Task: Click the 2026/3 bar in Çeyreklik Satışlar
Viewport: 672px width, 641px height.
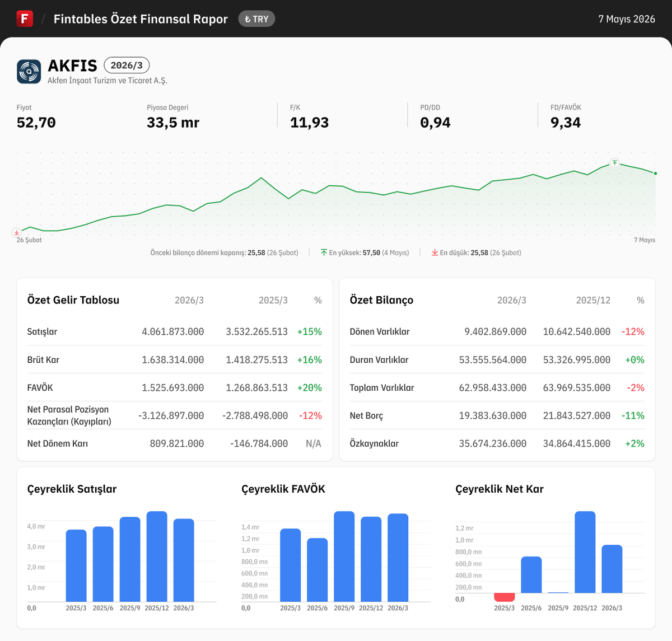Action: (x=184, y=560)
